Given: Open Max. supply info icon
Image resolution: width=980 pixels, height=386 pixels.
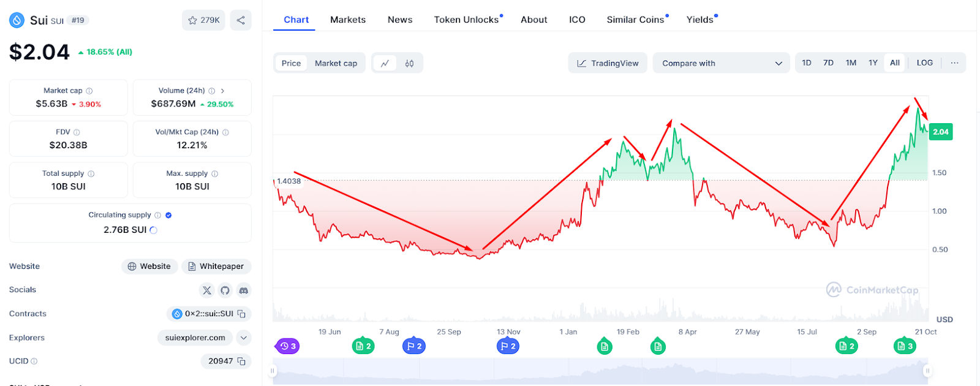Looking at the screenshot, I should pos(215,174).
